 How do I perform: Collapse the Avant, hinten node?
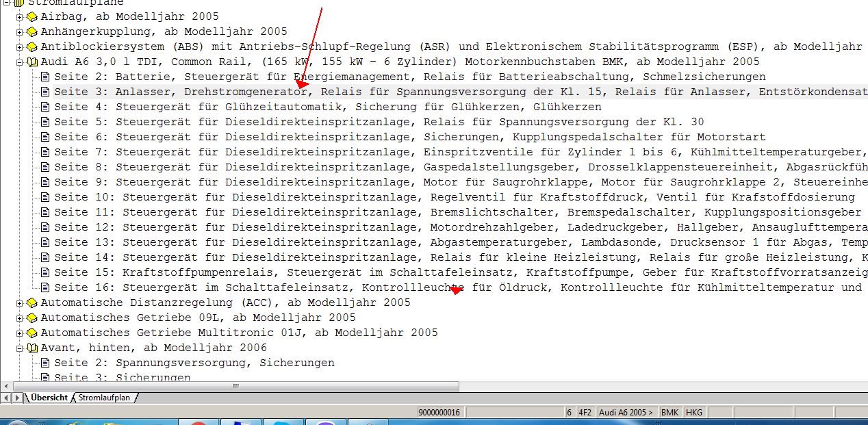19,348
